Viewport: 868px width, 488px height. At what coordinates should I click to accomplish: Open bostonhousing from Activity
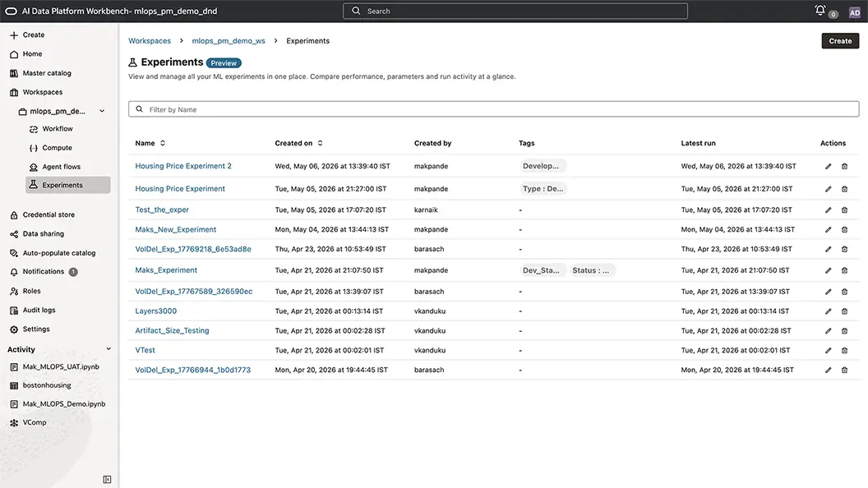[40, 385]
